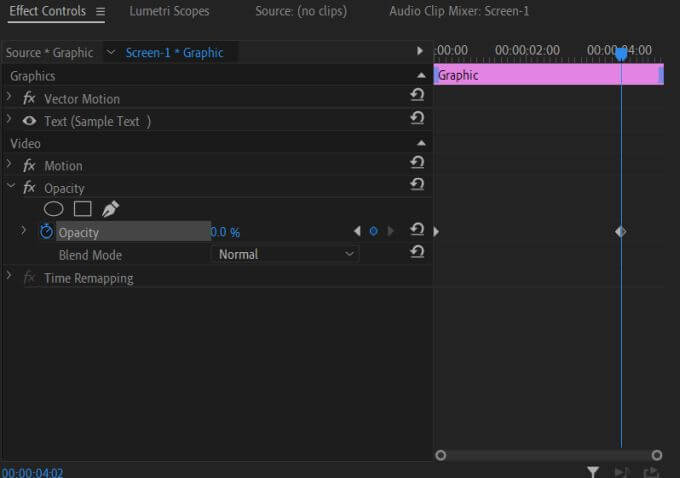Click the filter properties funnel icon
This screenshot has height=478, width=680.
(593, 471)
